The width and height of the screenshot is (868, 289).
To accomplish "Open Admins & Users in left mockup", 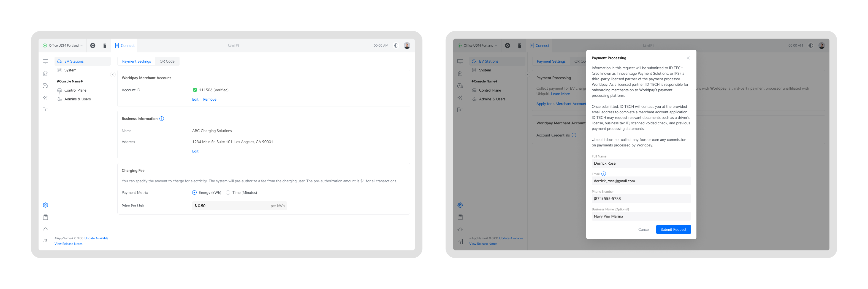I will click(x=83, y=99).
